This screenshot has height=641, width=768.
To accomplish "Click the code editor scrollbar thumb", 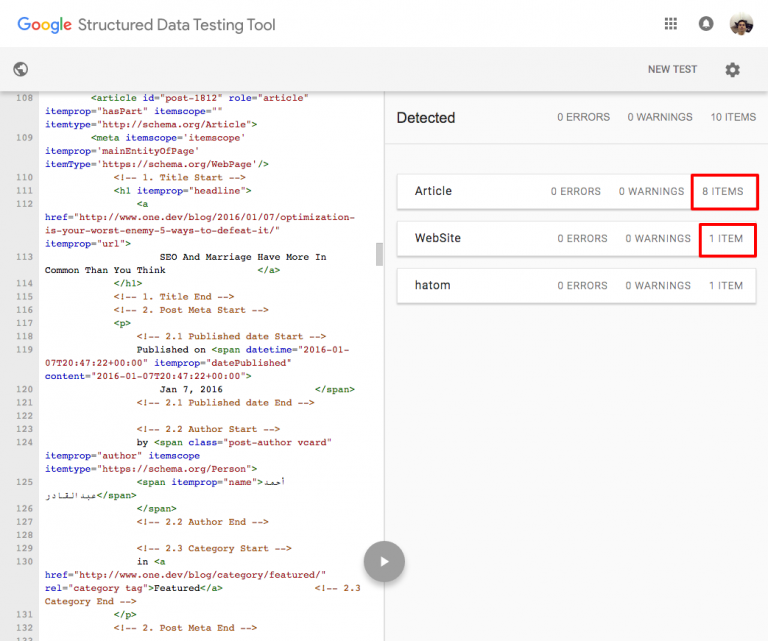I will click(379, 254).
